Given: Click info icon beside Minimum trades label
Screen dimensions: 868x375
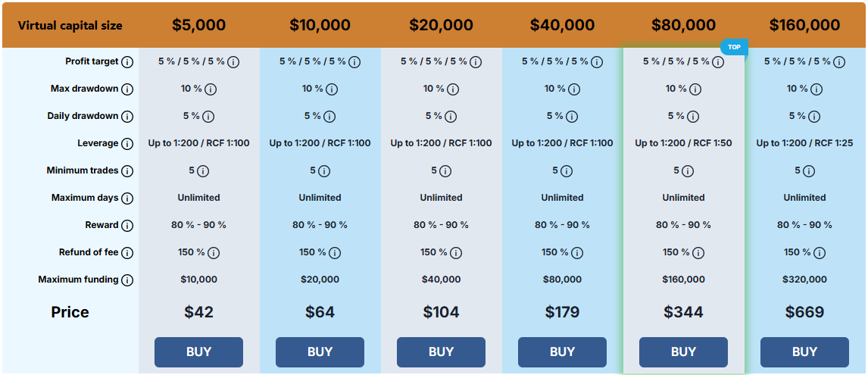Looking at the screenshot, I should coord(126,171).
